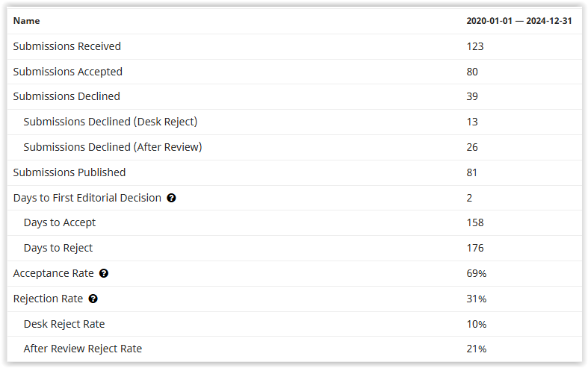This screenshot has height=368, width=588.
Task: Click the Submissions Accepted row label
Action: coord(68,72)
